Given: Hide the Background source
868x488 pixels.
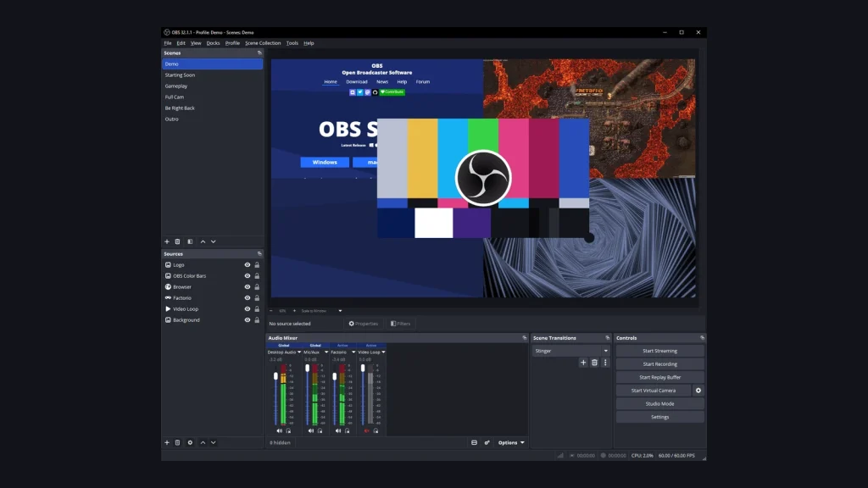Looking at the screenshot, I should coord(248,320).
